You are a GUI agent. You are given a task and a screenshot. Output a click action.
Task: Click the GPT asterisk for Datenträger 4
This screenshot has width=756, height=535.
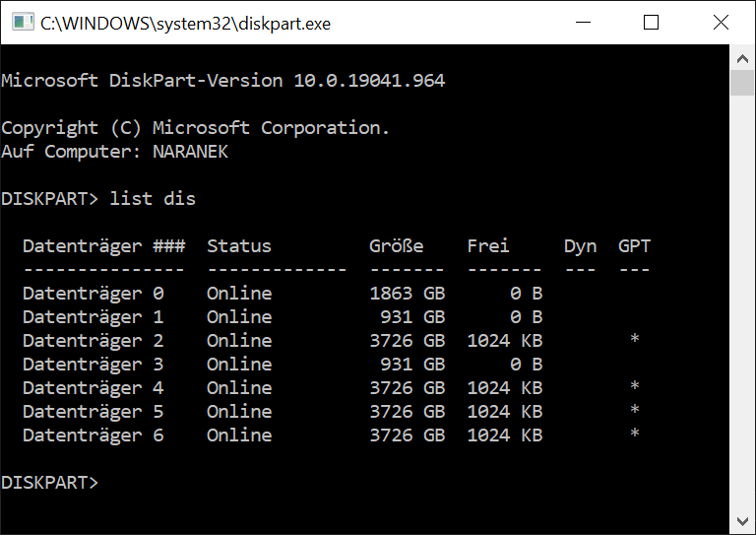[x=635, y=386]
